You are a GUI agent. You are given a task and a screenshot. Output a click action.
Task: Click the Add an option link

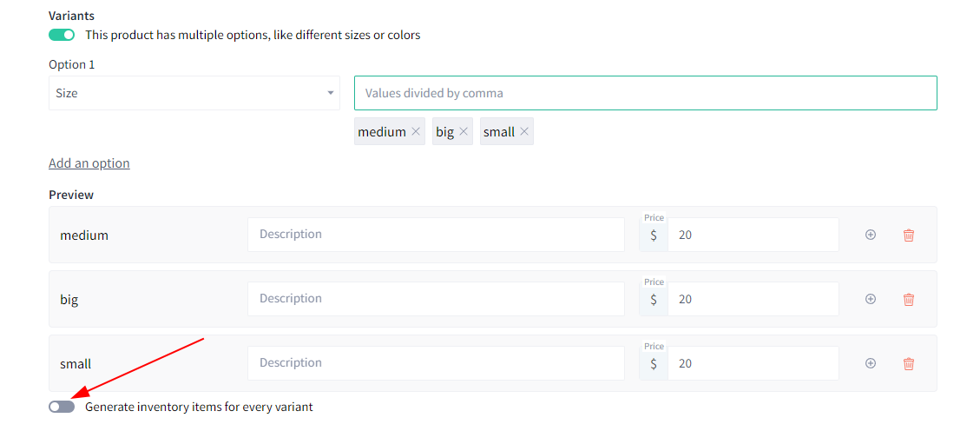point(89,163)
